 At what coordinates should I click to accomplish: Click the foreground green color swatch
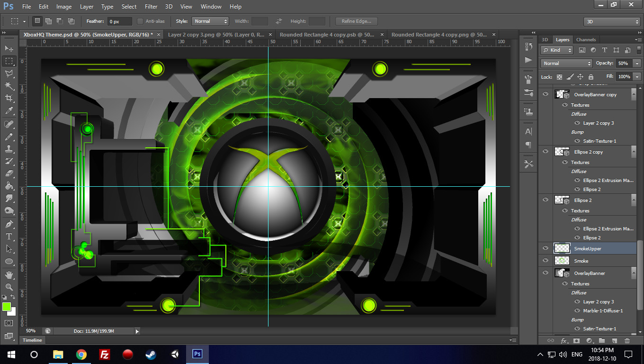(7, 307)
